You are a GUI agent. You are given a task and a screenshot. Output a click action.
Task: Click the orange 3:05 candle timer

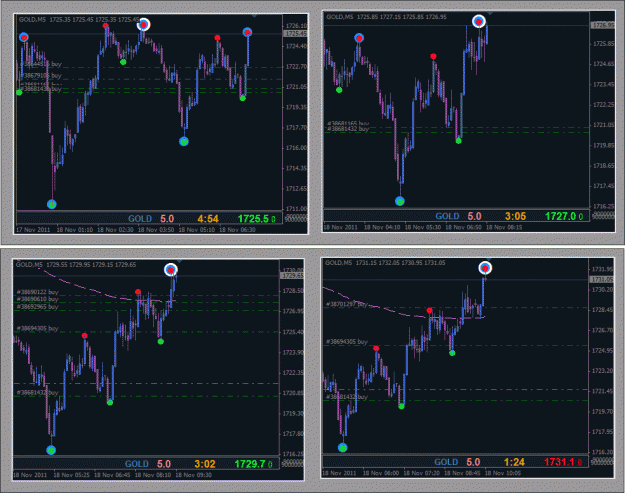coord(515,216)
